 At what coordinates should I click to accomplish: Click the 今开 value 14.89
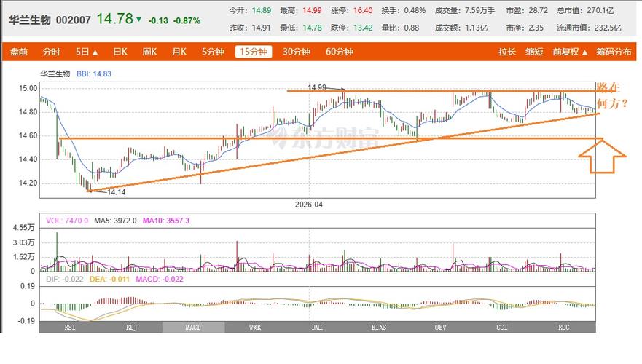coord(262,11)
